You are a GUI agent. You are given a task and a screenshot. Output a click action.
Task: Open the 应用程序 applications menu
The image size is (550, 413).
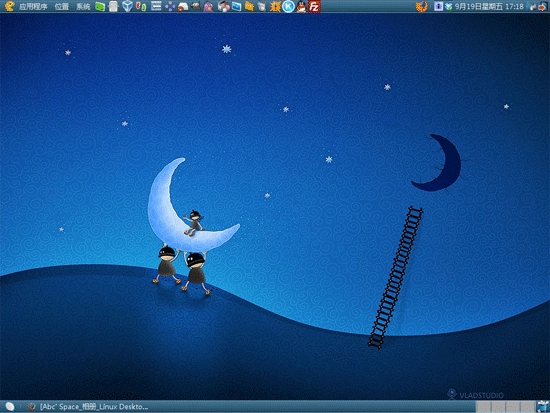pos(33,6)
